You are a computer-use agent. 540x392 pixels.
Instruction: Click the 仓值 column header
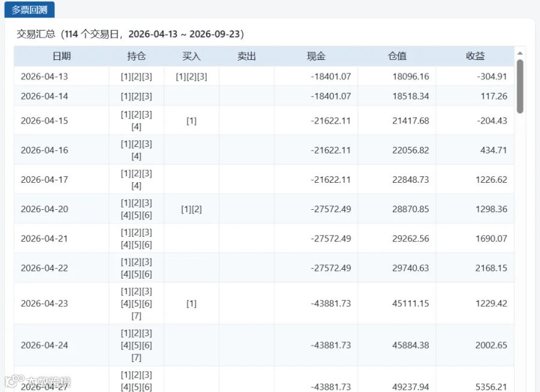pos(397,56)
